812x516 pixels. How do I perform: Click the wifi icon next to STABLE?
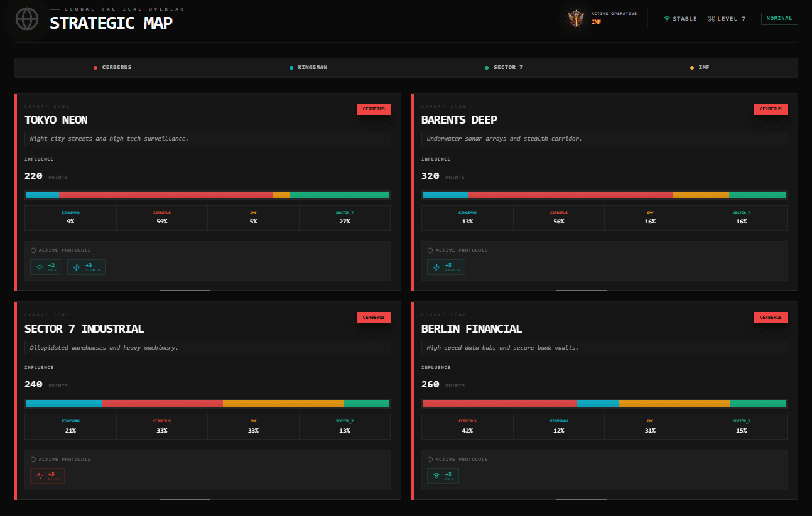pos(666,19)
